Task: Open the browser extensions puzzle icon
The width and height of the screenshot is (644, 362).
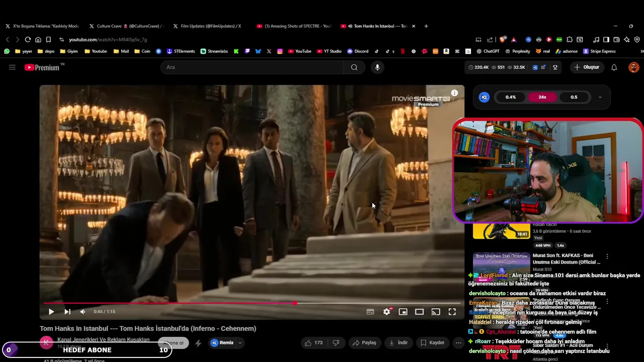Action: tap(570, 39)
